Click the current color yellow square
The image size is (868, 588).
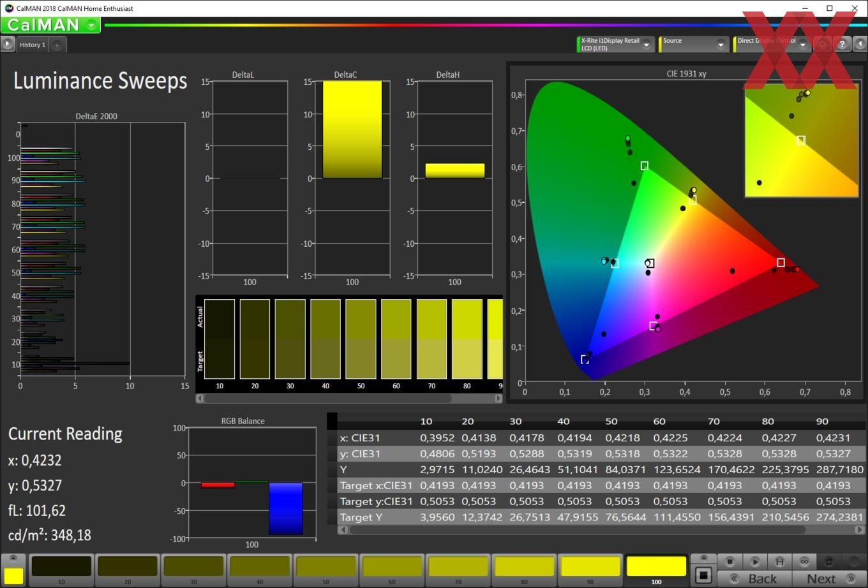coord(13,575)
